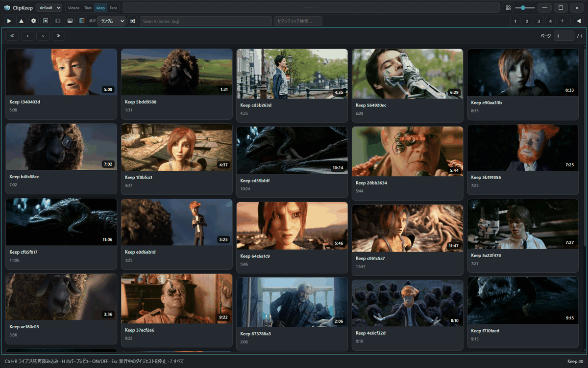
Task: Click the film strip toolbar icon
Action: tap(58, 21)
